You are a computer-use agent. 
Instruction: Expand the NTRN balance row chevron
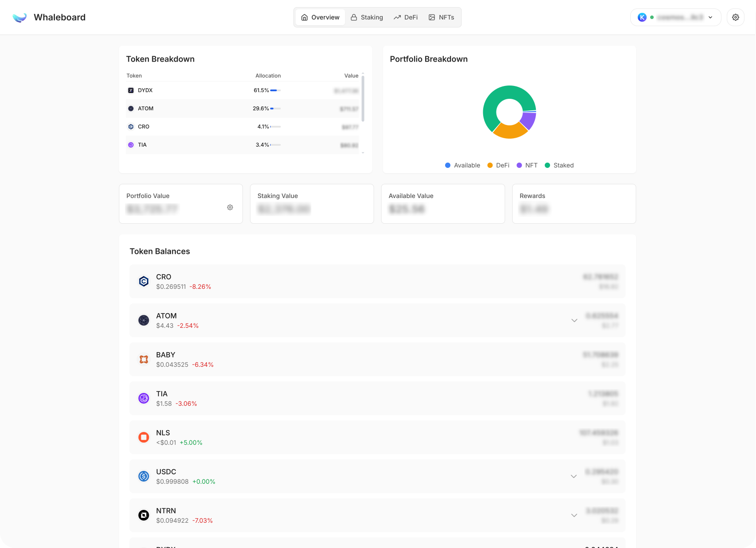click(574, 515)
